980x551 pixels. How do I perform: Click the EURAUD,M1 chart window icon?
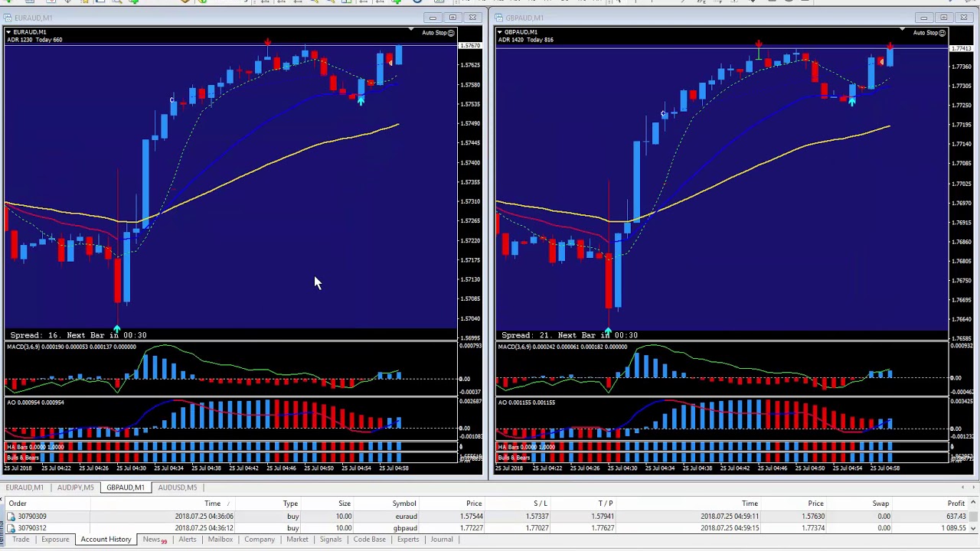click(8, 18)
